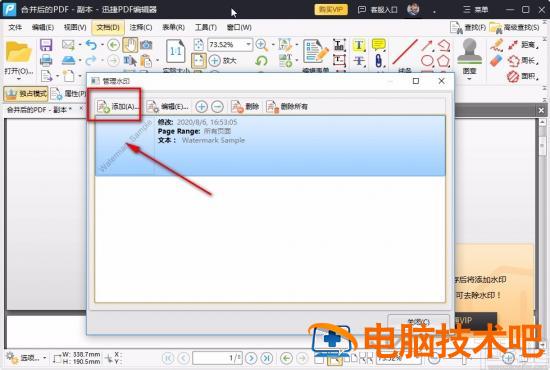Select the Strikethrough Text tool

click(359, 61)
